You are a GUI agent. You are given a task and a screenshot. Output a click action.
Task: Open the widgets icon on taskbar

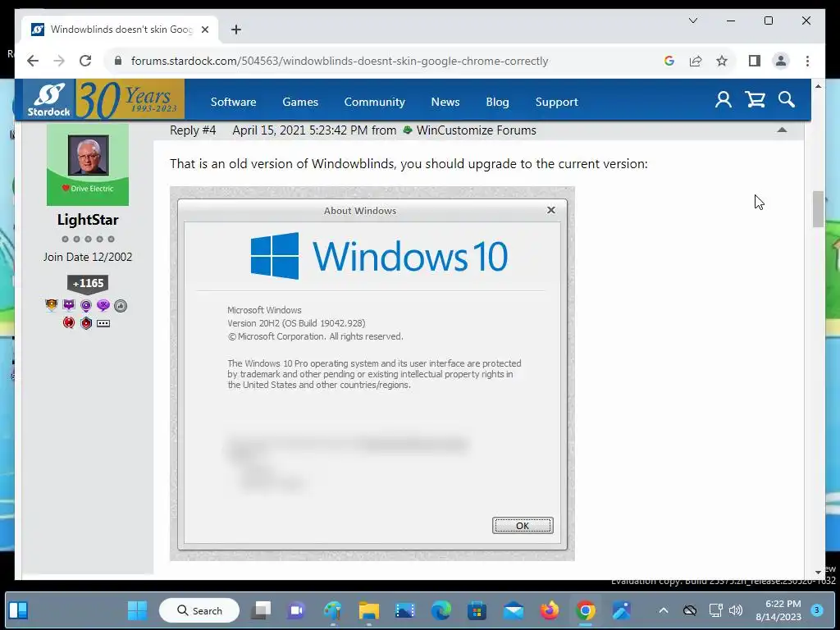pos(18,610)
